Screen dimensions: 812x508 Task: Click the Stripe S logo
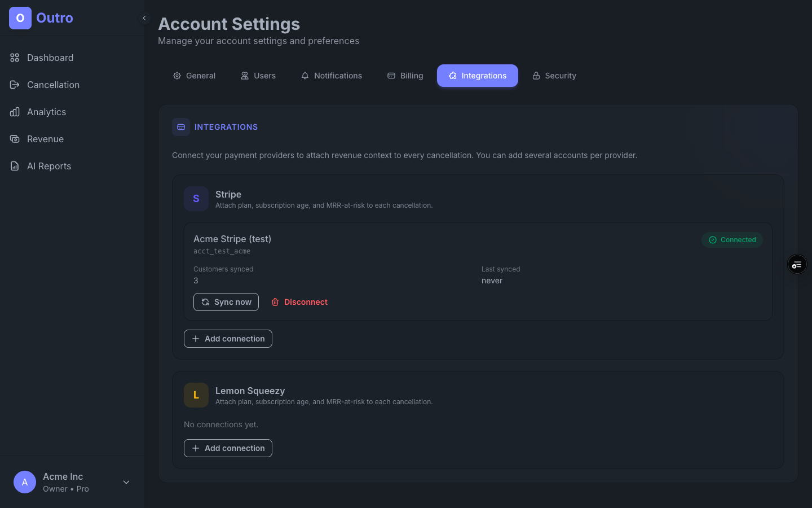pyautogui.click(x=196, y=199)
